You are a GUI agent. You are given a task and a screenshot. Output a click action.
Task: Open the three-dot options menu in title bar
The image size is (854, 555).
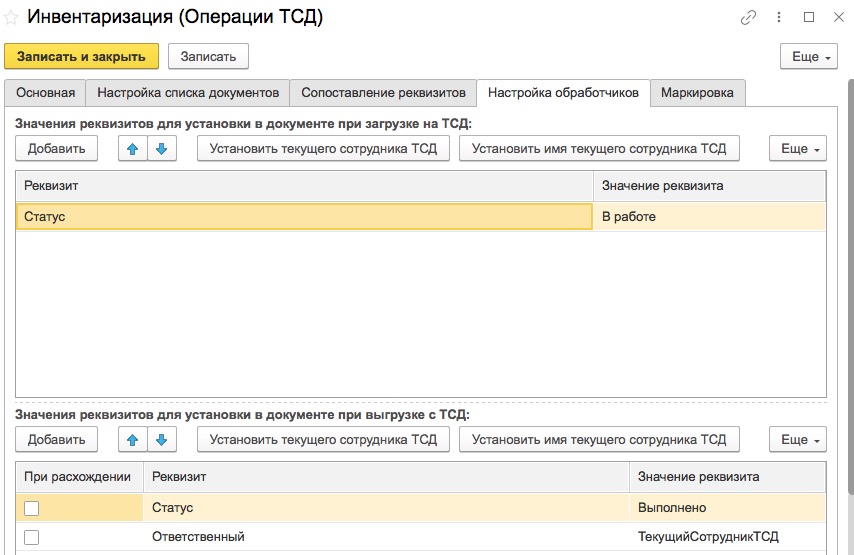[779, 17]
